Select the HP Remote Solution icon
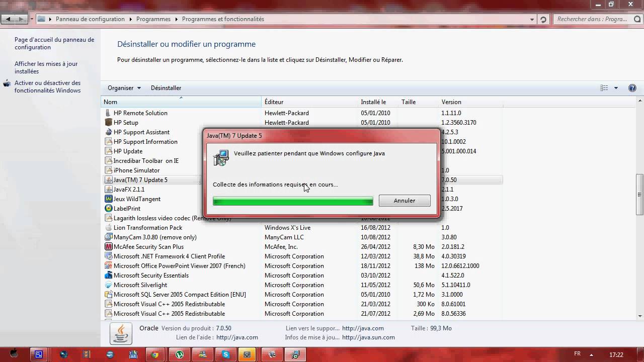 pos(108,113)
